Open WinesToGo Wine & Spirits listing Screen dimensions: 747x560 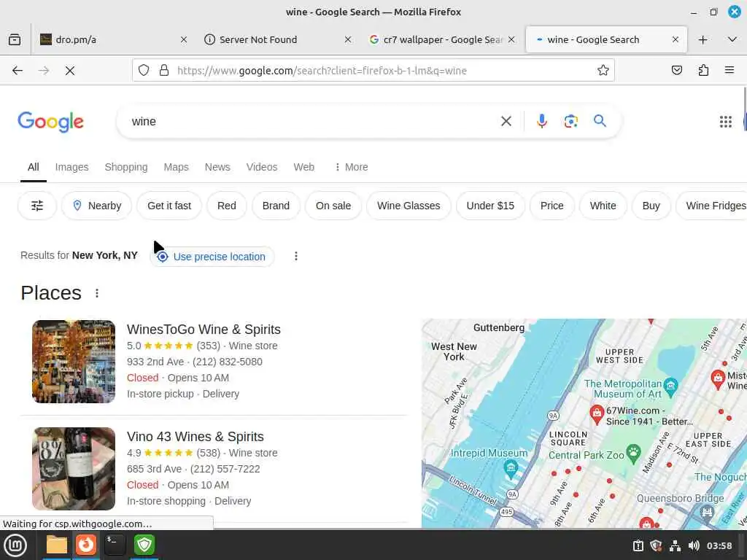[x=204, y=330]
